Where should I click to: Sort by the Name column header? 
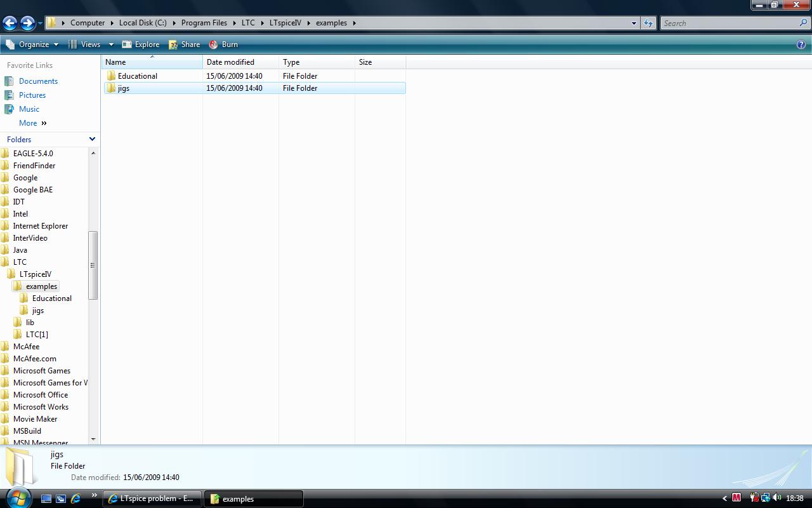coord(152,62)
